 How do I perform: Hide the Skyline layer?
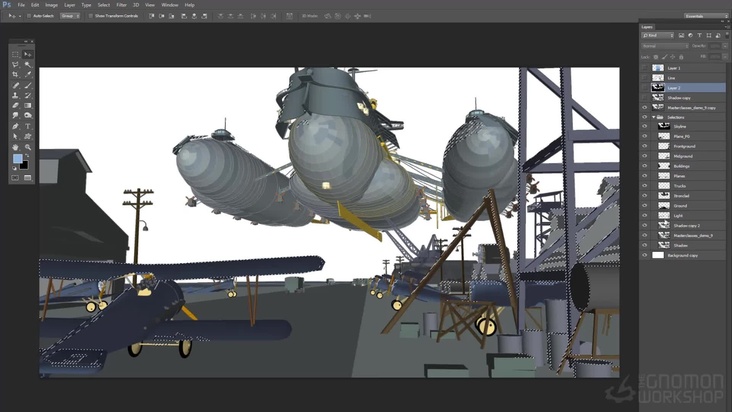pyautogui.click(x=645, y=126)
